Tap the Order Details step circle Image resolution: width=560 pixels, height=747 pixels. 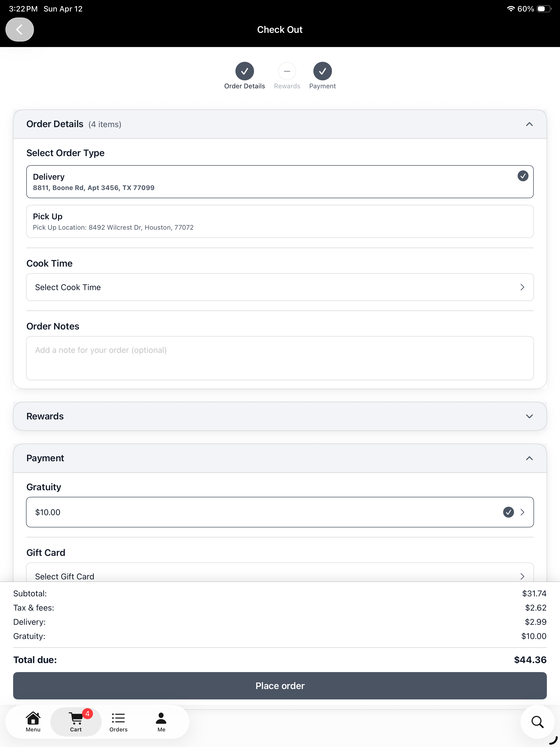pos(244,71)
